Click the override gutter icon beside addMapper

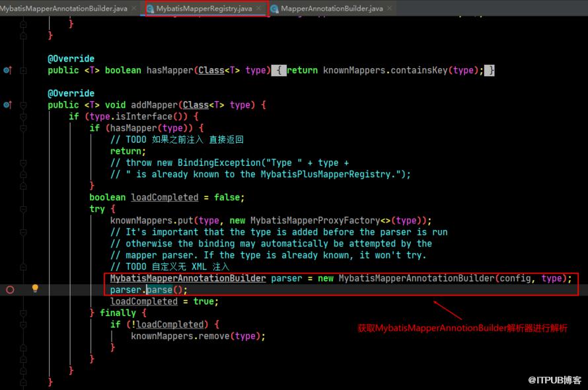[x=7, y=104]
